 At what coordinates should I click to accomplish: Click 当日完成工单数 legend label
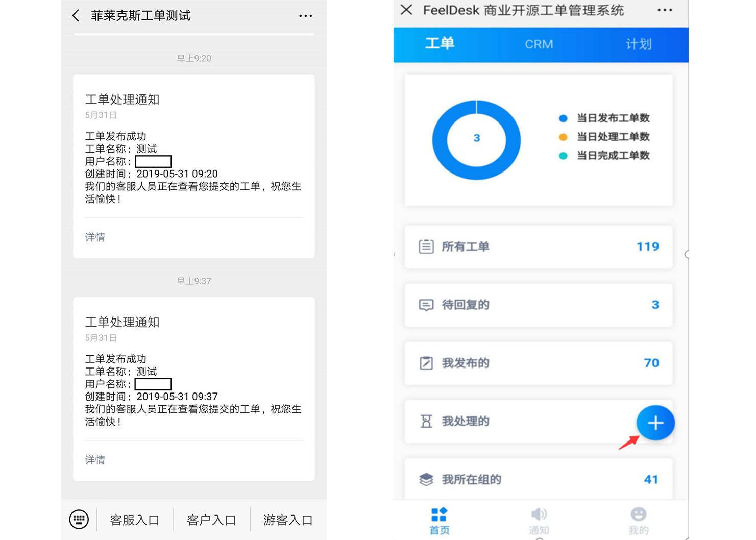(x=613, y=156)
